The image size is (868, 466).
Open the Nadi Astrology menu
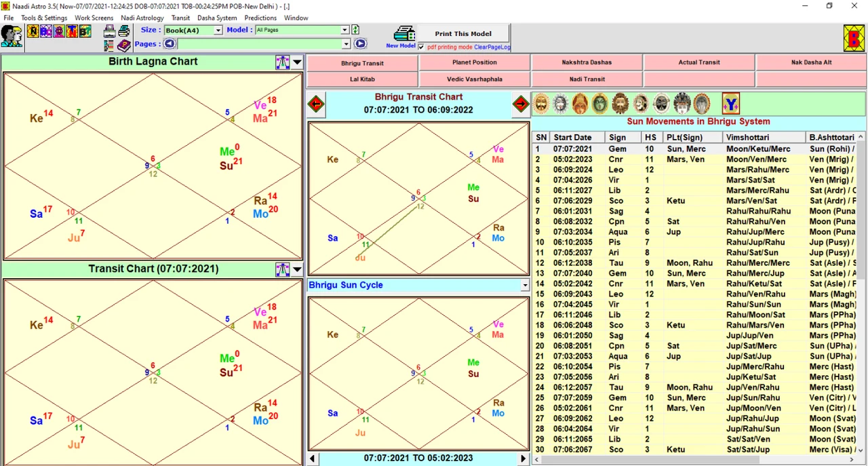tap(142, 18)
